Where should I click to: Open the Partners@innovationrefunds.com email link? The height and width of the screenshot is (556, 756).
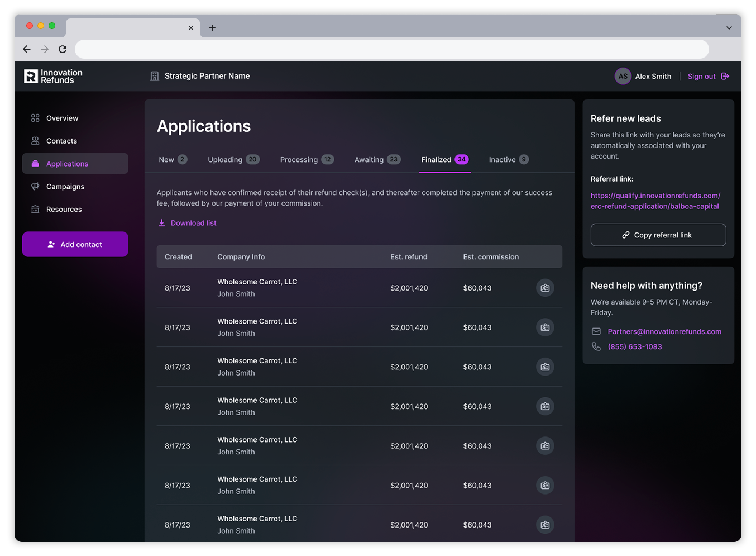tap(664, 332)
